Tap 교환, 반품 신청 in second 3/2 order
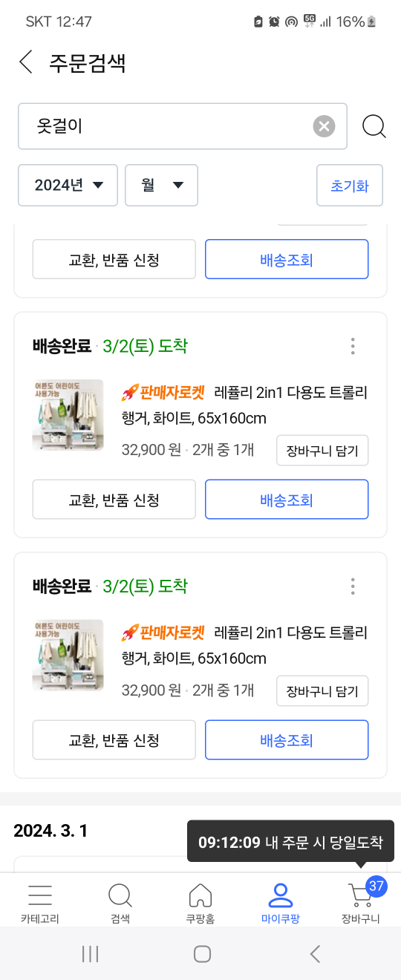The width and height of the screenshot is (401, 980). tap(114, 740)
